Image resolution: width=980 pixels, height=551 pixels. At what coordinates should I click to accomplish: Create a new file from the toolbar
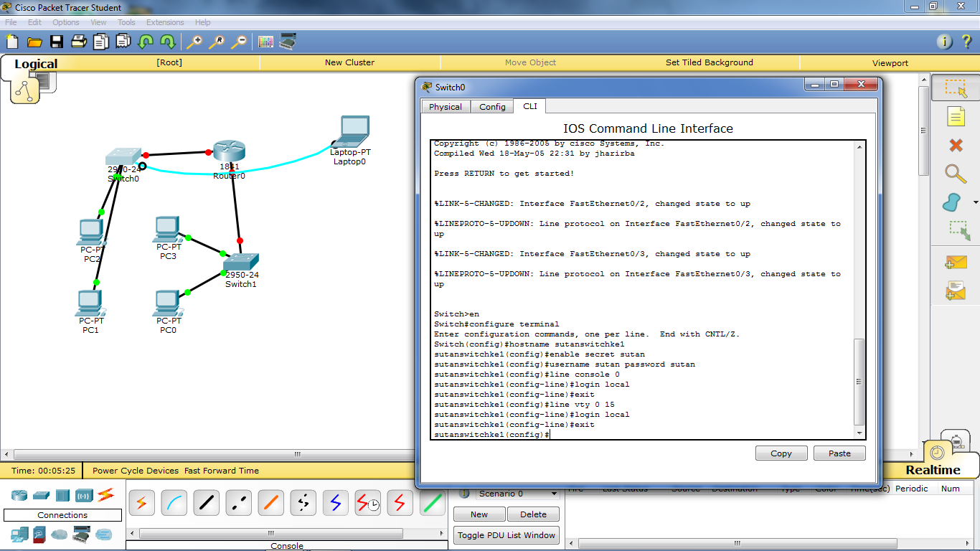pyautogui.click(x=11, y=42)
